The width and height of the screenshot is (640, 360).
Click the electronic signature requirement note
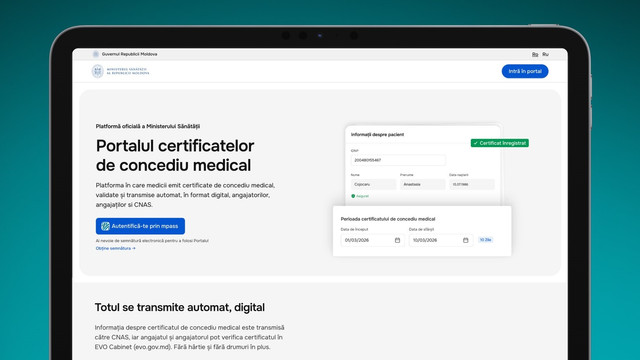(x=152, y=241)
